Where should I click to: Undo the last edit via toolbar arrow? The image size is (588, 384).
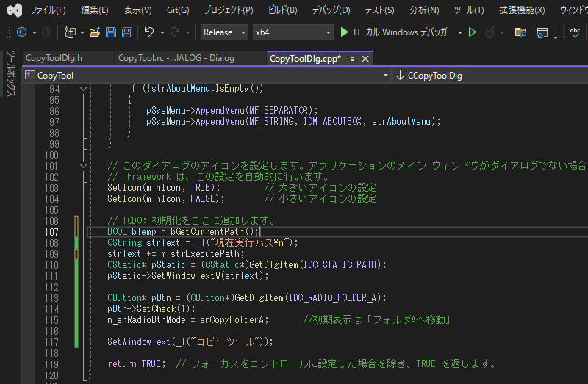pyautogui.click(x=149, y=32)
